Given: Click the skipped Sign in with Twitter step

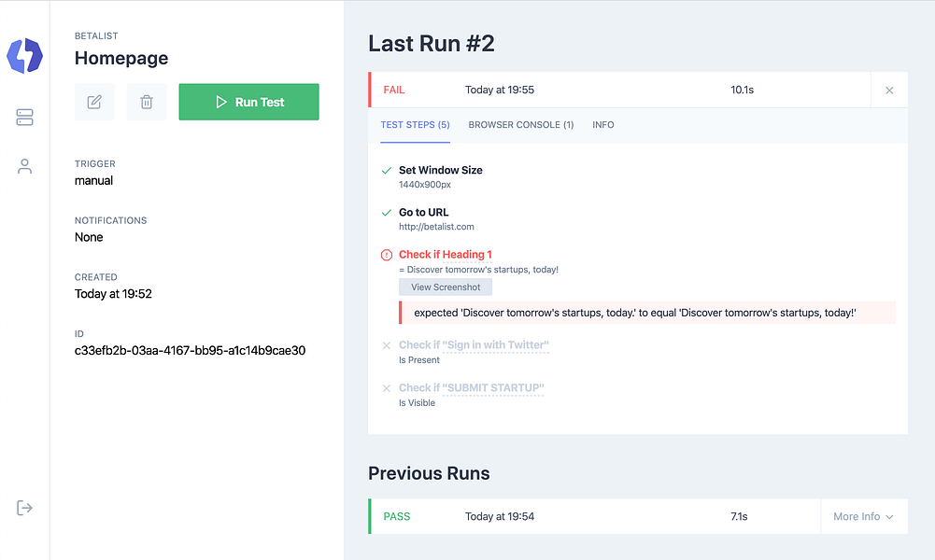Looking at the screenshot, I should [474, 345].
